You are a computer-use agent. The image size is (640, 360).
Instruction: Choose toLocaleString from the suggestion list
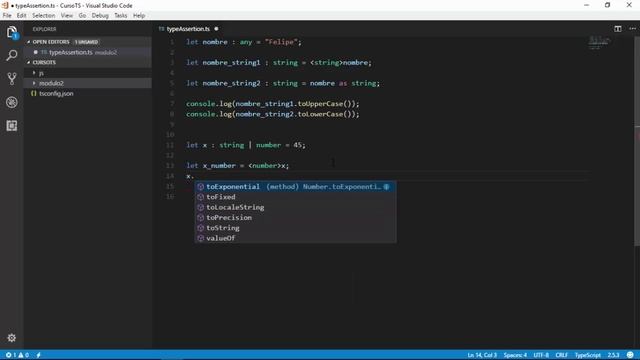(295, 207)
